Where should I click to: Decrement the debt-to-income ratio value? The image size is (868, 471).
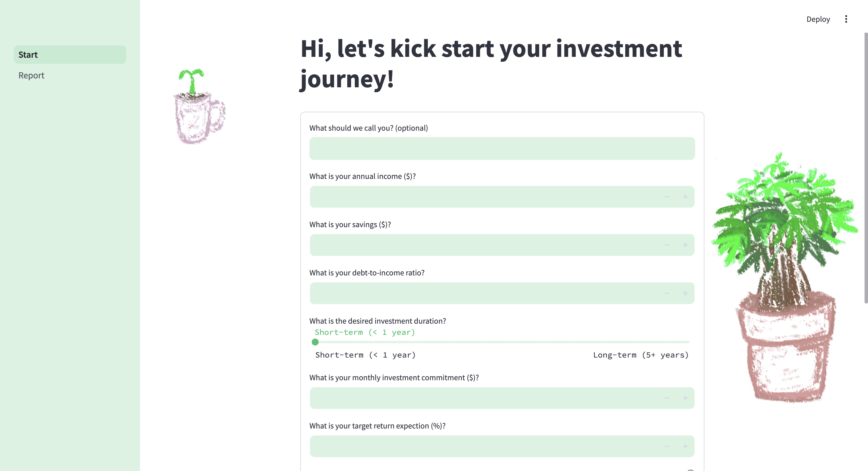coord(667,293)
